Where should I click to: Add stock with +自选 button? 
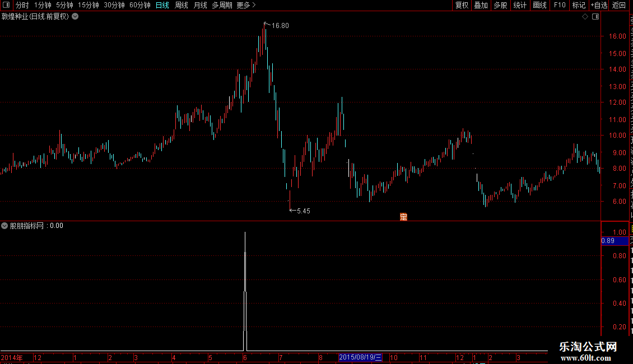pos(599,5)
